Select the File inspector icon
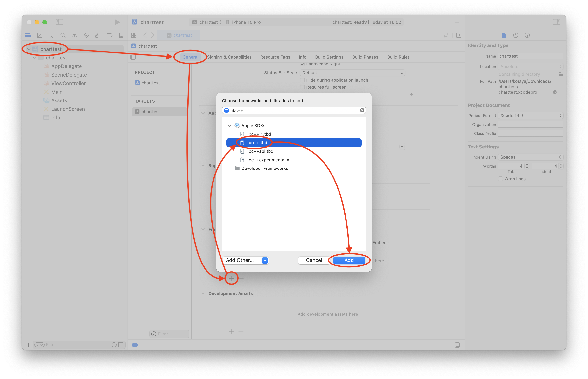Viewport: 588px width, 379px height. click(x=504, y=35)
